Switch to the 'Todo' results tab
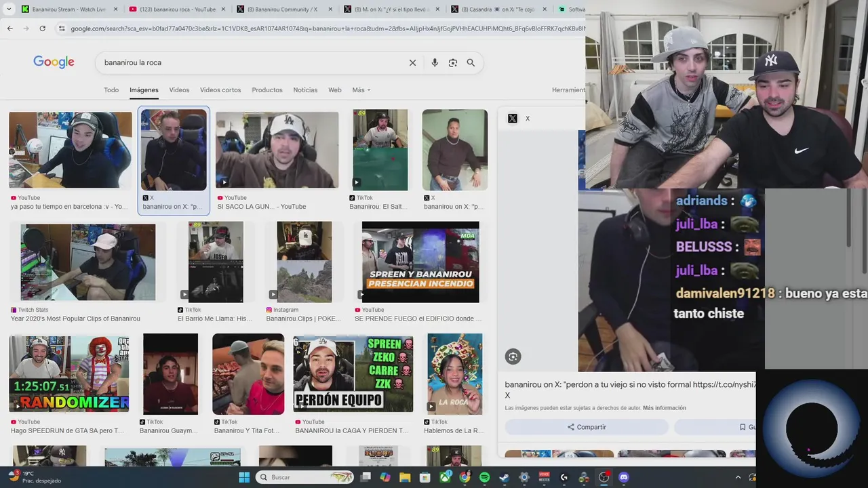Screen dimensions: 868x488 111,90
